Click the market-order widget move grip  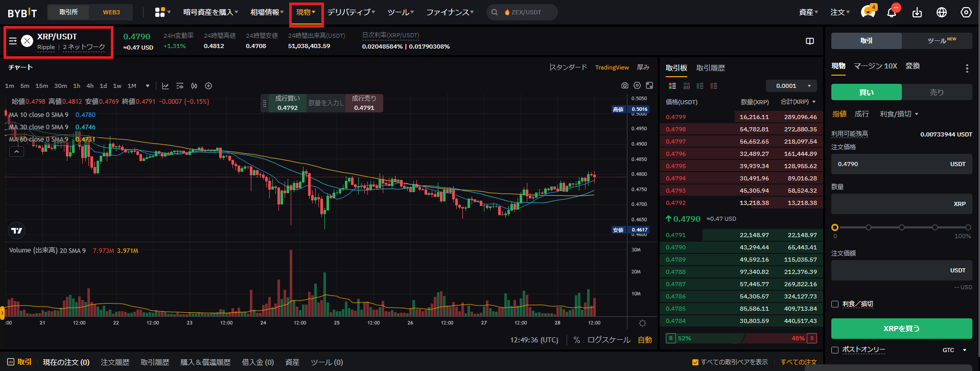click(x=265, y=103)
